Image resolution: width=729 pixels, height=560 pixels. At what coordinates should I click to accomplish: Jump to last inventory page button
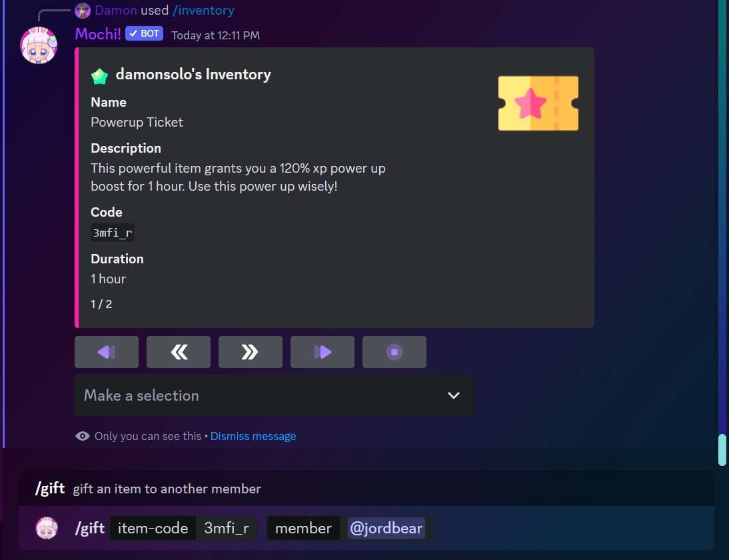[x=323, y=352]
